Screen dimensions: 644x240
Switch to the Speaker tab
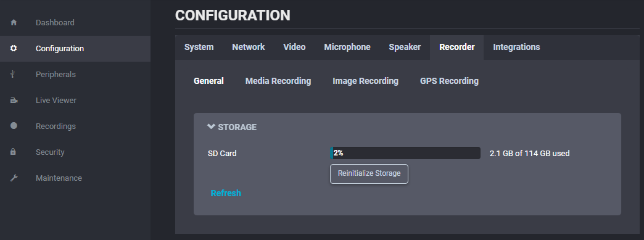click(x=405, y=48)
